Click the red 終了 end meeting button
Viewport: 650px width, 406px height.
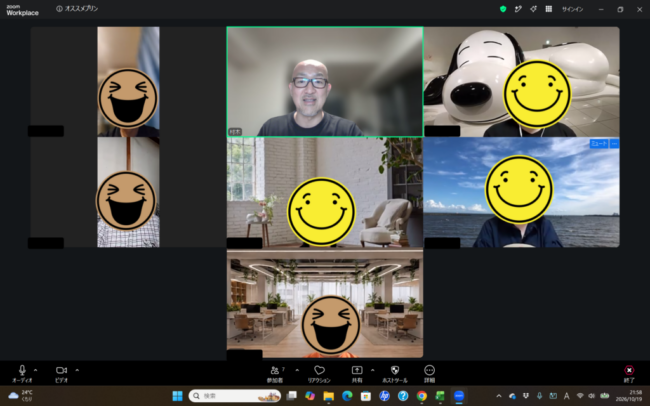pyautogui.click(x=629, y=374)
